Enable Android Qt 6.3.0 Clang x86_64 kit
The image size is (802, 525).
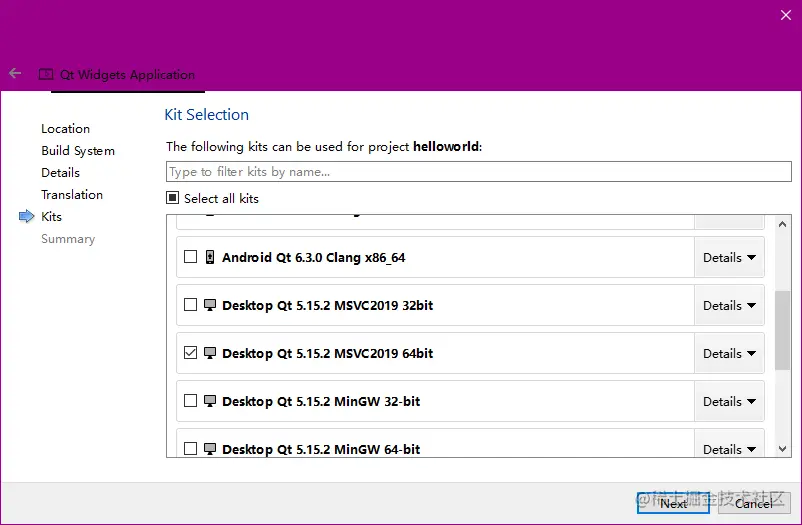click(x=190, y=256)
